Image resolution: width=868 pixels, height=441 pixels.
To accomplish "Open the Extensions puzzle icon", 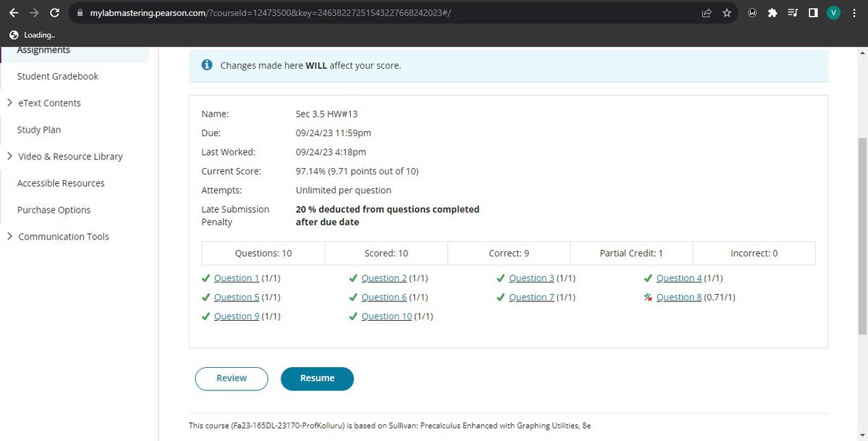I will (x=773, y=13).
